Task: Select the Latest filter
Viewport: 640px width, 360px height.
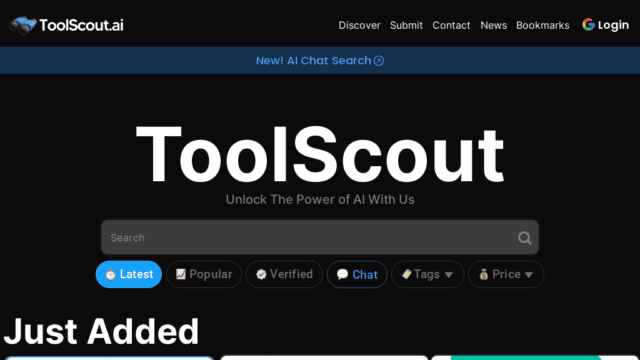Action: click(129, 274)
